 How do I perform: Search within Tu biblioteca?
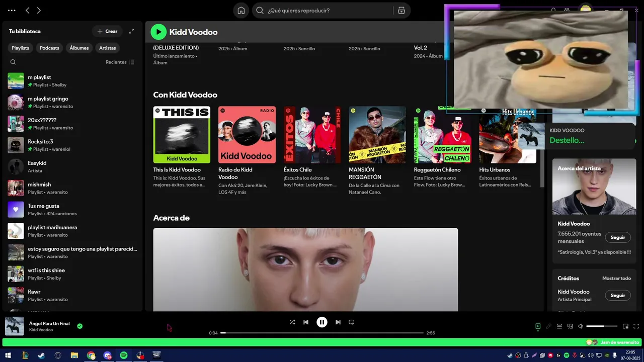coord(13,62)
